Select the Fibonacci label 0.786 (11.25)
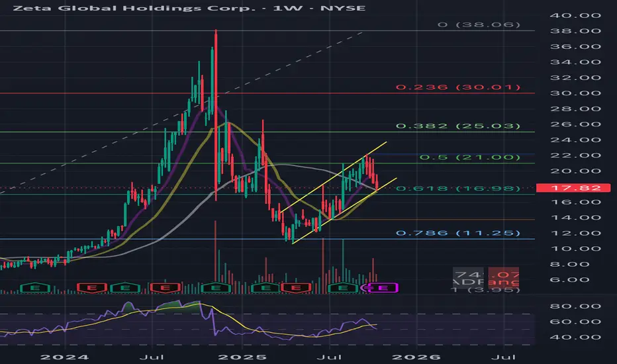This screenshot has height=364, width=617. [458, 233]
